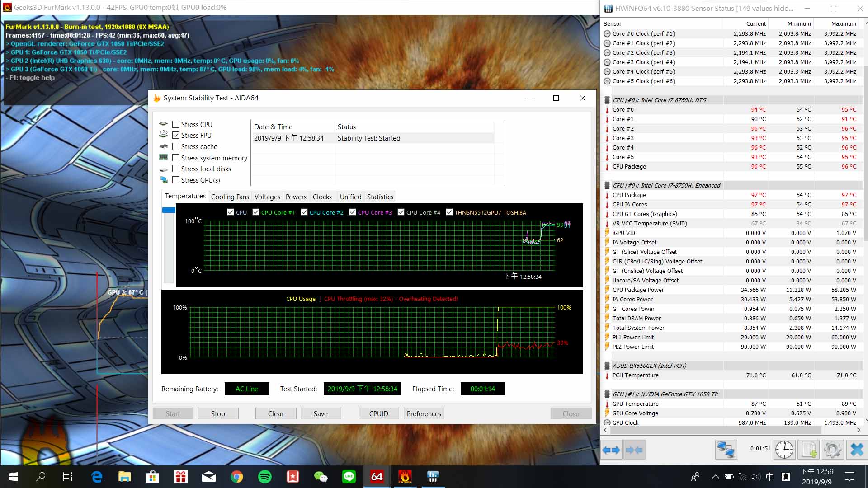Open Task View on the taskbar
The image size is (868, 488).
68,477
